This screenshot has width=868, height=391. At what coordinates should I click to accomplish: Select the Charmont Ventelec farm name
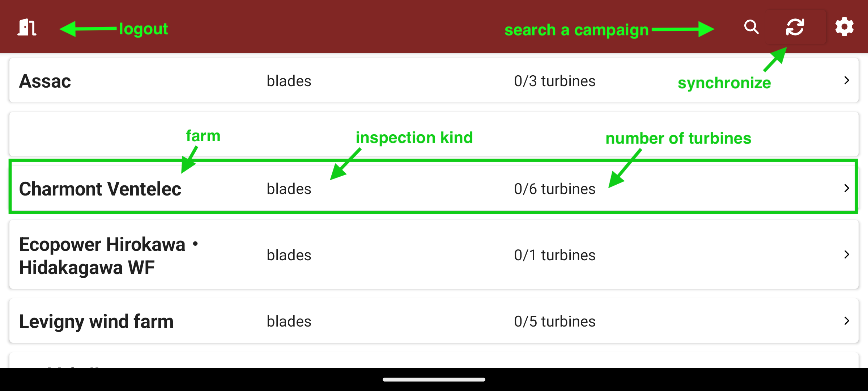point(100,189)
